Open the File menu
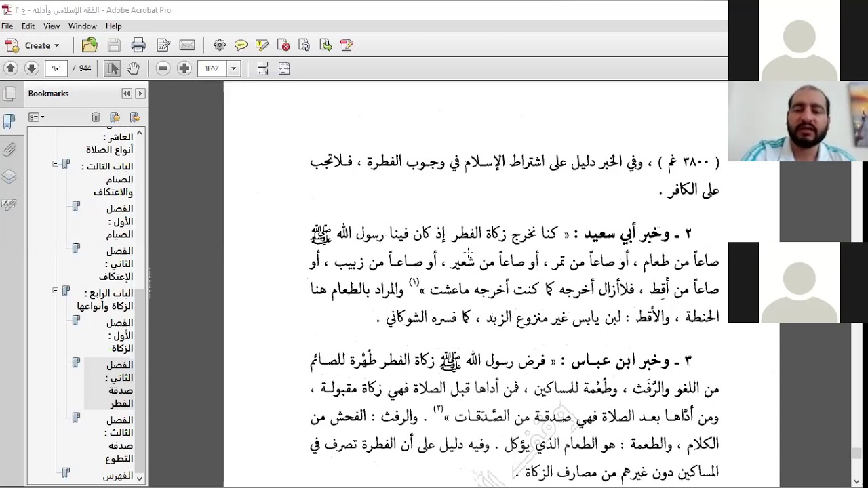This screenshot has height=488, width=868. pos(7,26)
